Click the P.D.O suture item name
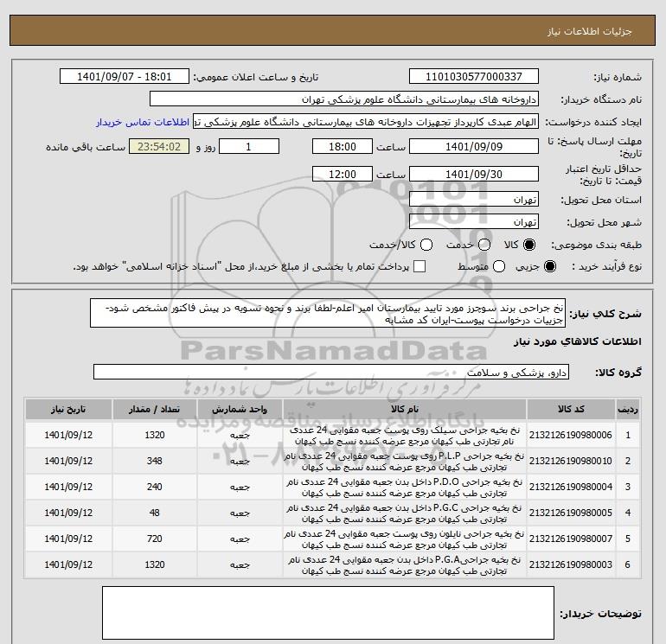The image size is (666, 644). 405,488
